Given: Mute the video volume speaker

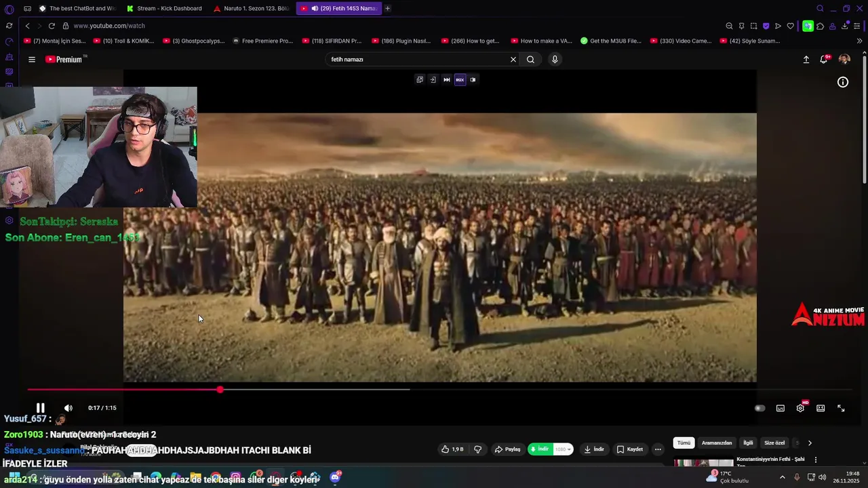Looking at the screenshot, I should coord(68,408).
